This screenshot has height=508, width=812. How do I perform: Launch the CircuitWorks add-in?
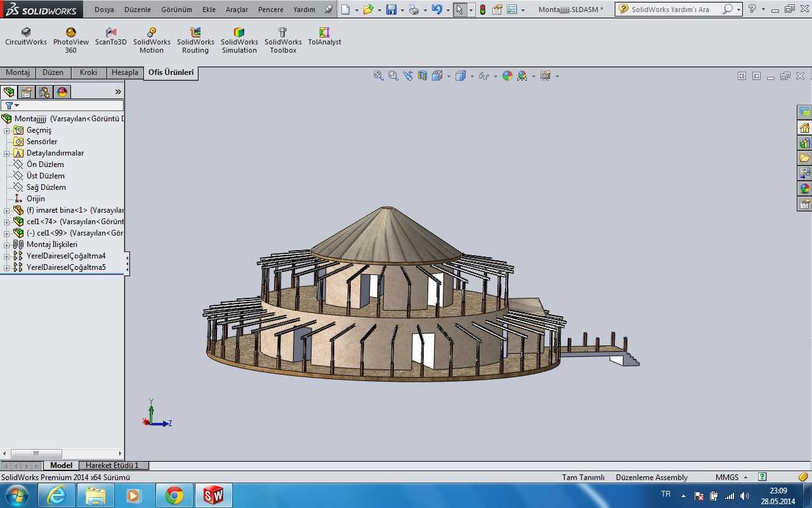(26, 37)
